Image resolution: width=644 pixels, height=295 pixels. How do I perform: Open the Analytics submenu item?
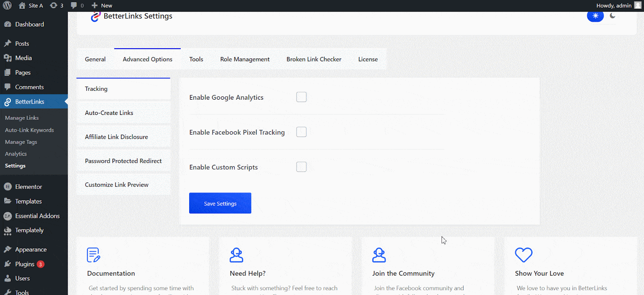pyautogui.click(x=16, y=154)
